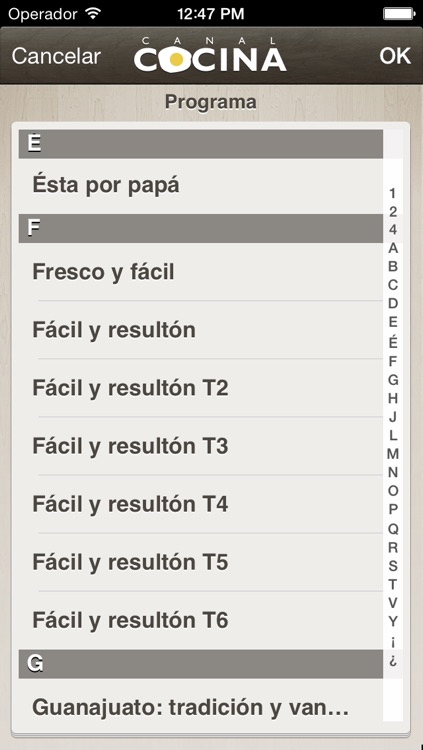Jump to letter G in index
Viewport: 423px width, 750px height.
(x=393, y=380)
